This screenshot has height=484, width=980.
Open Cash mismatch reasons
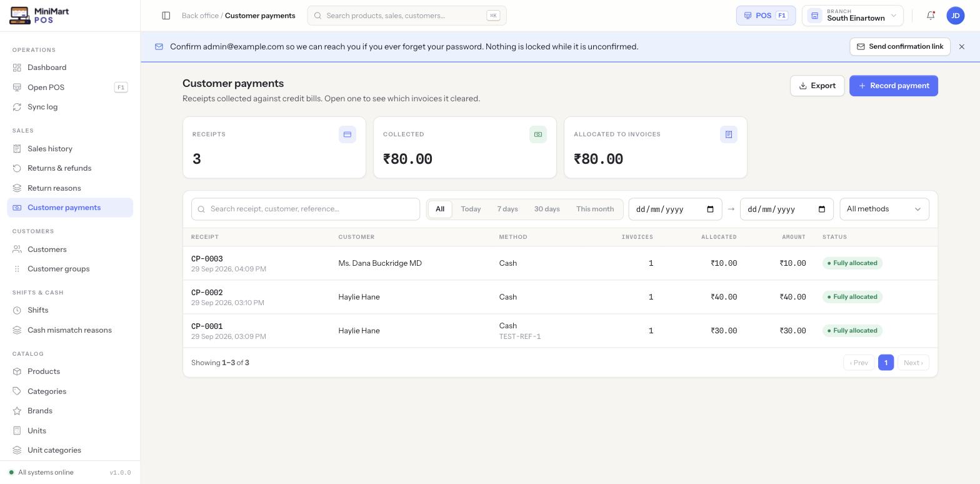point(70,330)
